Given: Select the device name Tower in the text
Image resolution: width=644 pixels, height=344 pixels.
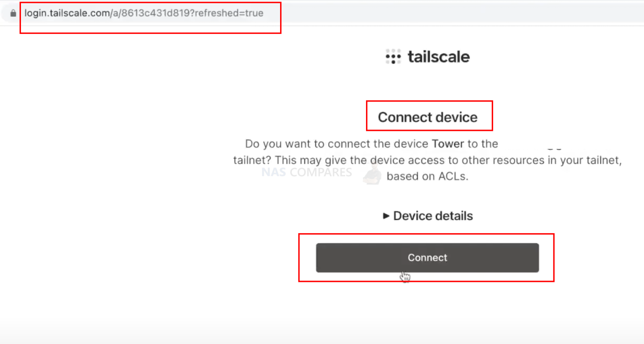Looking at the screenshot, I should point(447,143).
